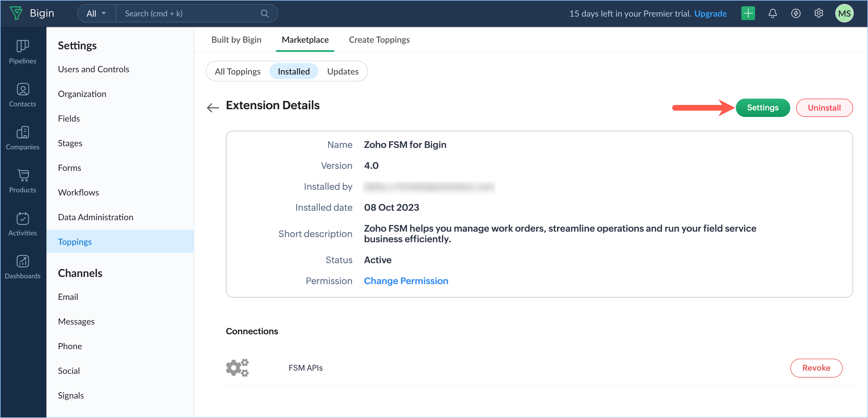Click the lightning bolt icon in header
This screenshot has height=418, width=868.
pyautogui.click(x=795, y=13)
